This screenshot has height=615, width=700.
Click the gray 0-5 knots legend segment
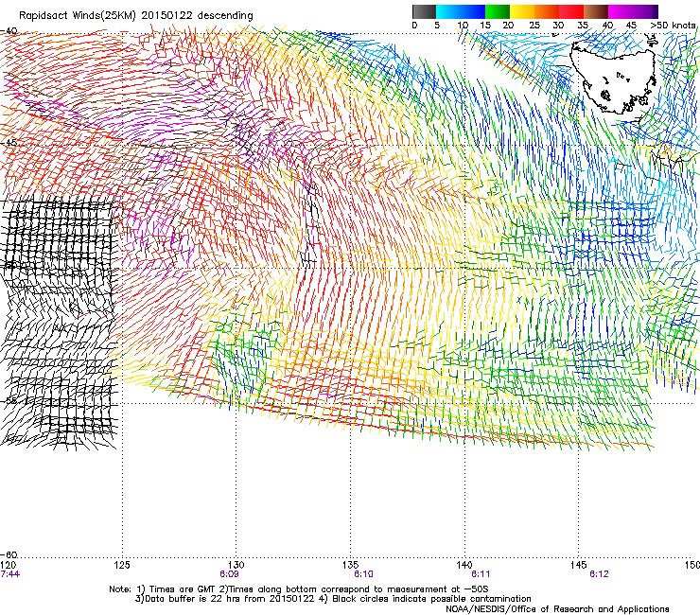tap(424, 11)
